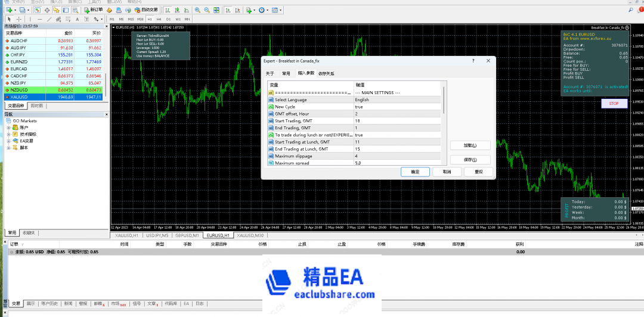Click the zoom out magnifier icon
The width and height of the screenshot is (644, 317).
tap(206, 10)
